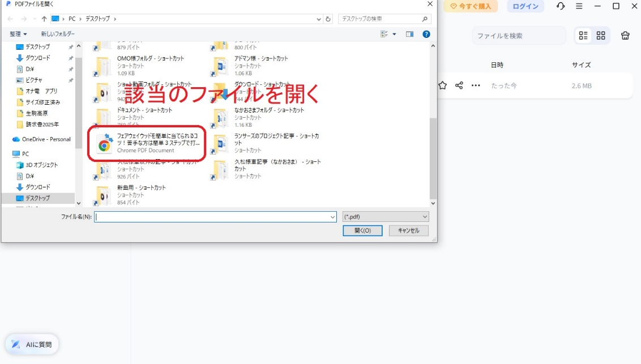Image resolution: width=641 pixels, height=364 pixels.
Task: Open the help question mark in the dialog toolbar
Action: point(426,33)
